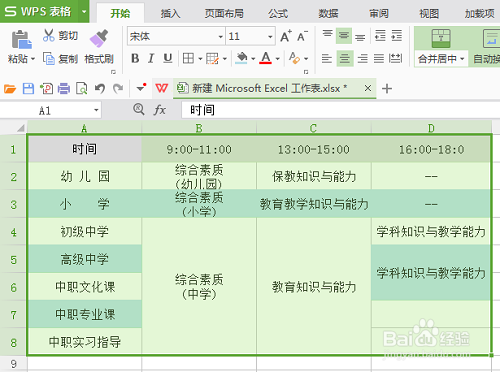
Task: Click the fx insert function button
Action: point(159,110)
